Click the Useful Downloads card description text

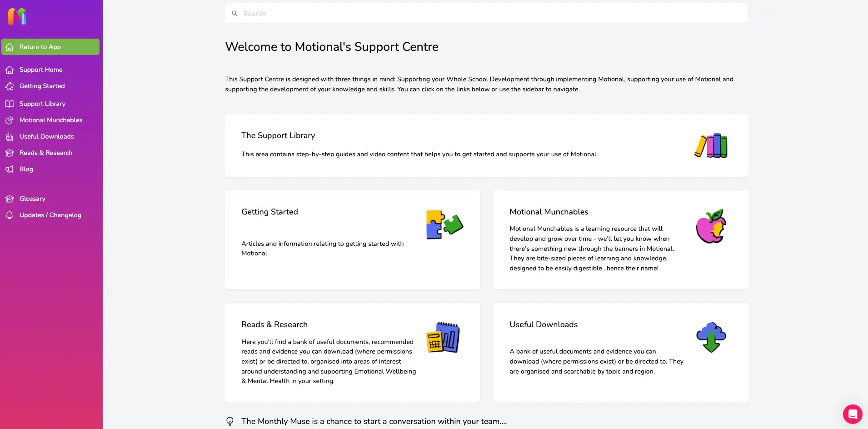[x=596, y=361]
